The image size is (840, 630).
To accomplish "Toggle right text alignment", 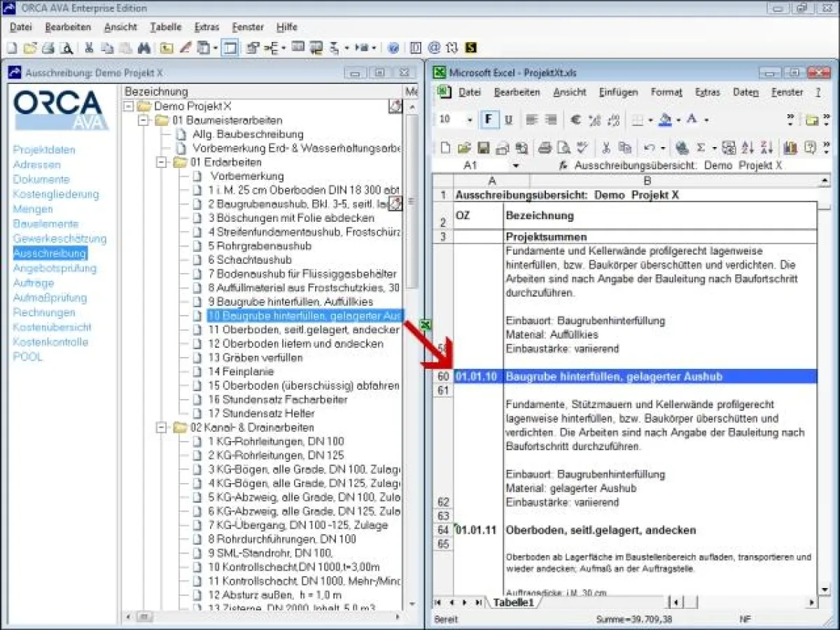I will point(550,119).
